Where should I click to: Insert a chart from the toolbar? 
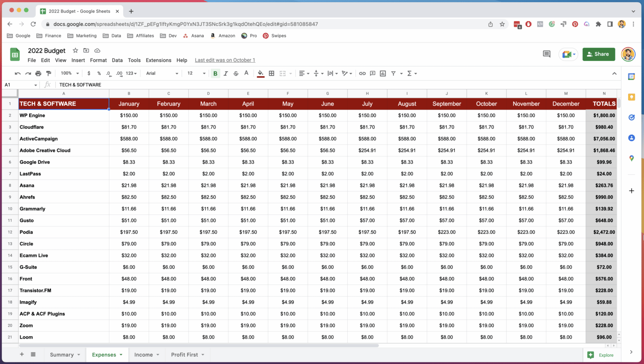tap(383, 73)
